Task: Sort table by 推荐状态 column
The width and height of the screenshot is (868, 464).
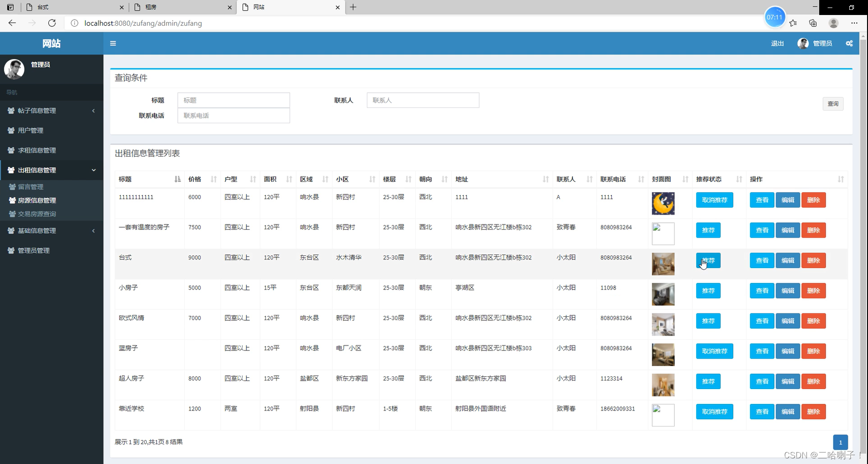Action: click(719, 180)
